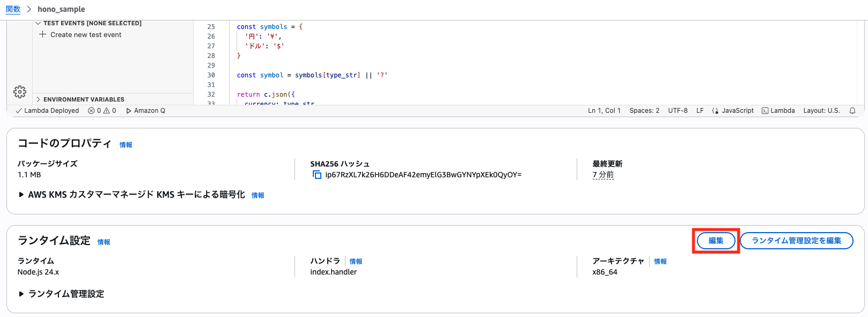Click line 30 in the code editor
Image resolution: width=868 pixels, height=317 pixels.
point(312,75)
